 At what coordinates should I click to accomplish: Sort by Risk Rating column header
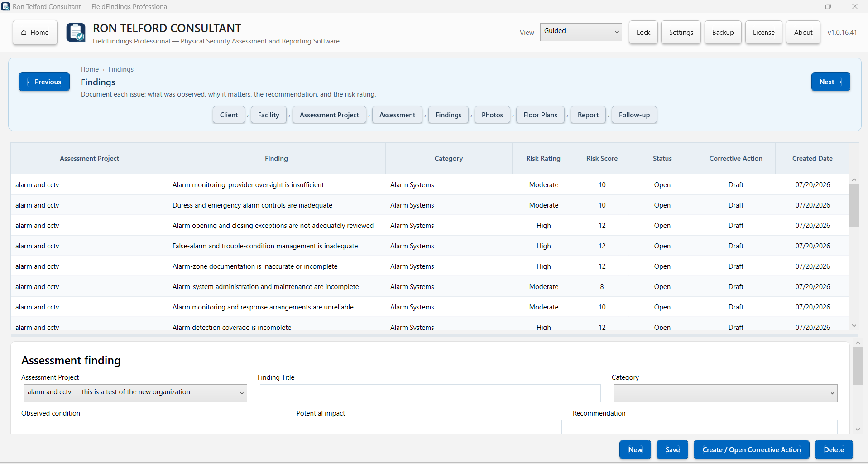543,159
